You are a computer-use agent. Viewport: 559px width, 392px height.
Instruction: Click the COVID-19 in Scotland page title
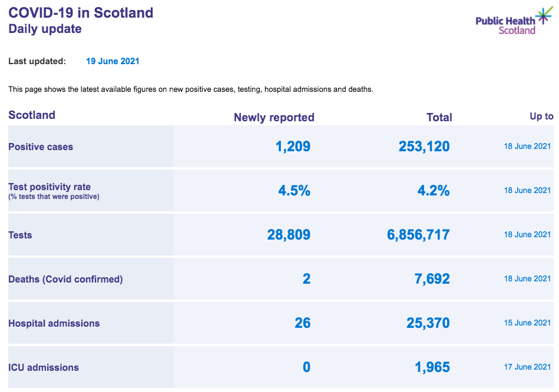click(81, 13)
